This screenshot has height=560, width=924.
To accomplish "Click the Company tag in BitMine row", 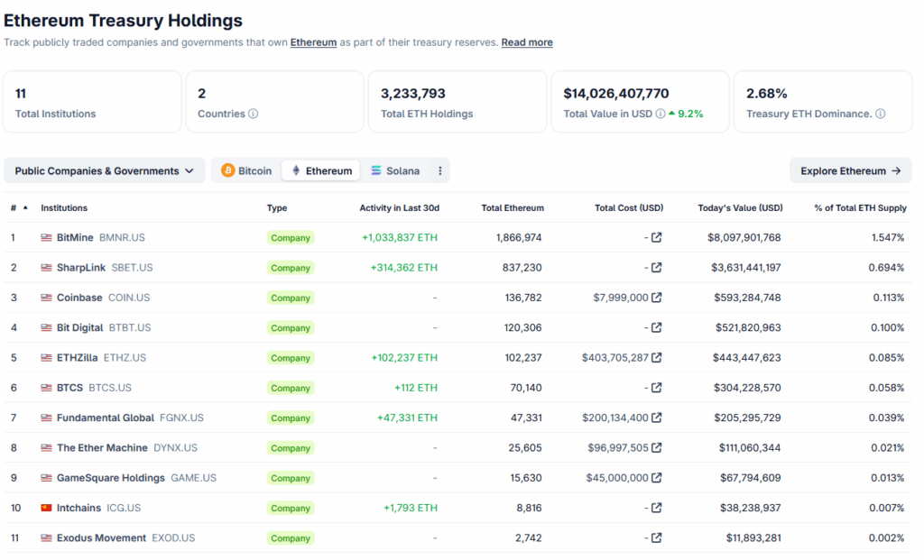I will 291,238.
